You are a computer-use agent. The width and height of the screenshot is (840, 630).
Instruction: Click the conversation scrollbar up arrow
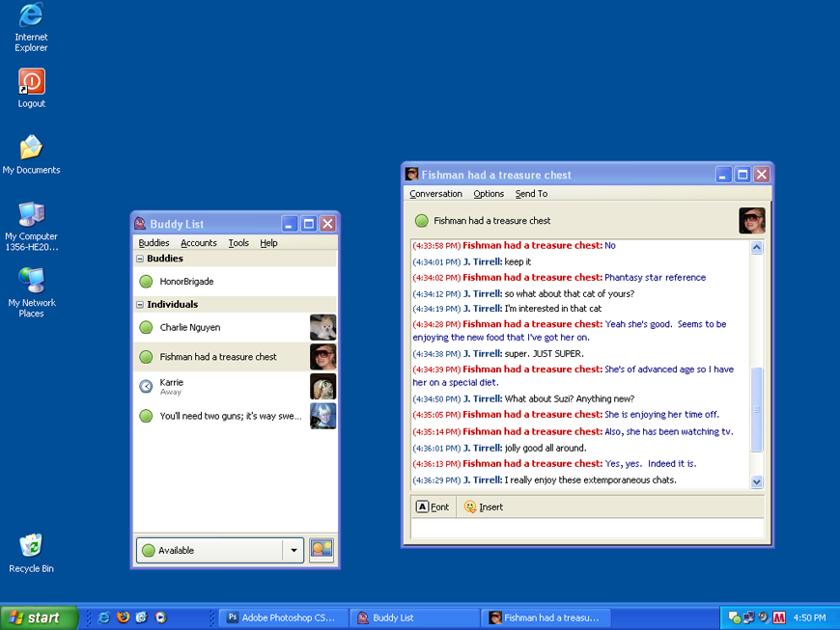[x=756, y=247]
